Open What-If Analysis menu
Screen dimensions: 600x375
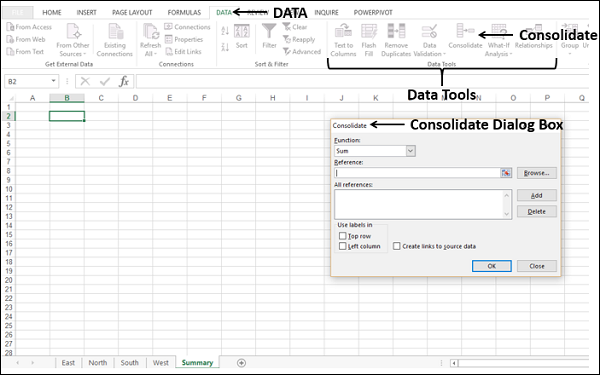(x=499, y=40)
